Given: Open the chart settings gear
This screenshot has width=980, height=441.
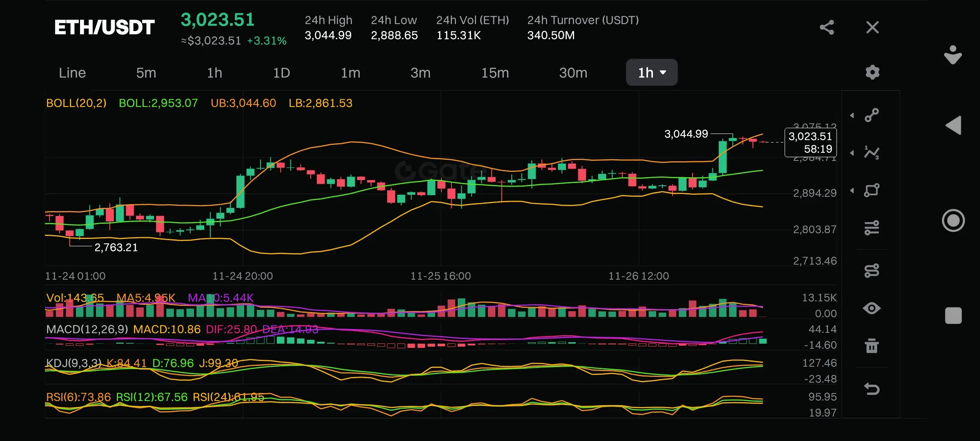Looking at the screenshot, I should (x=872, y=72).
